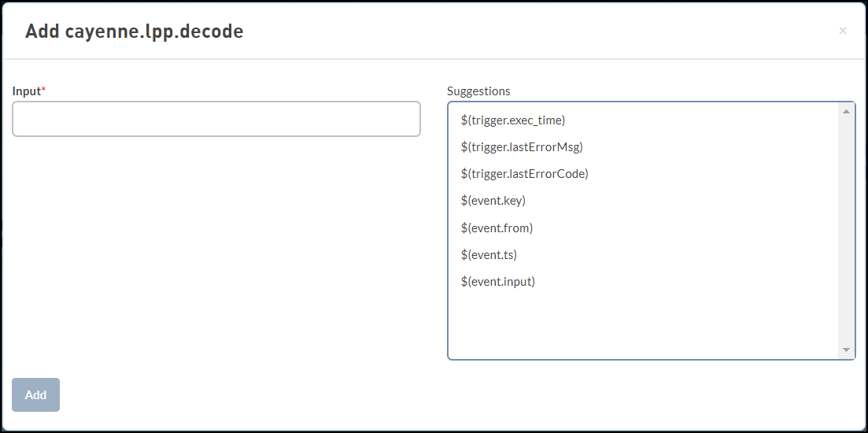
Task: Click the Suggestions list scrollbar track
Action: (x=846, y=231)
